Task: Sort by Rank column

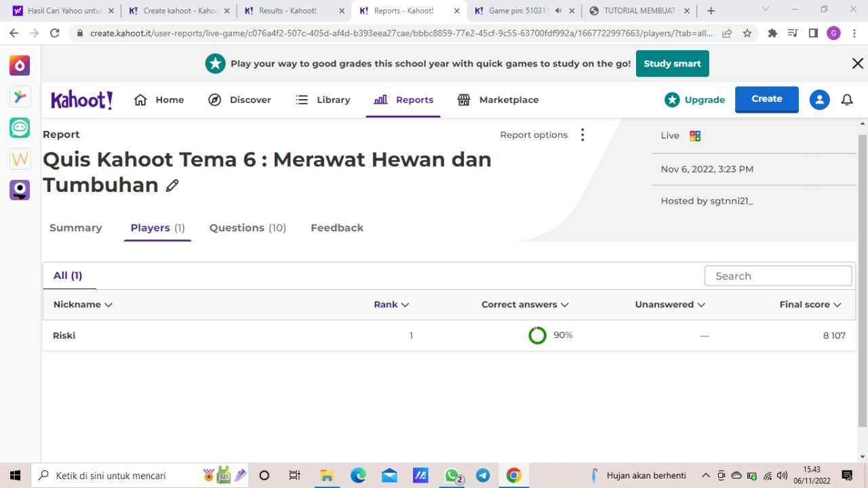Action: point(392,305)
